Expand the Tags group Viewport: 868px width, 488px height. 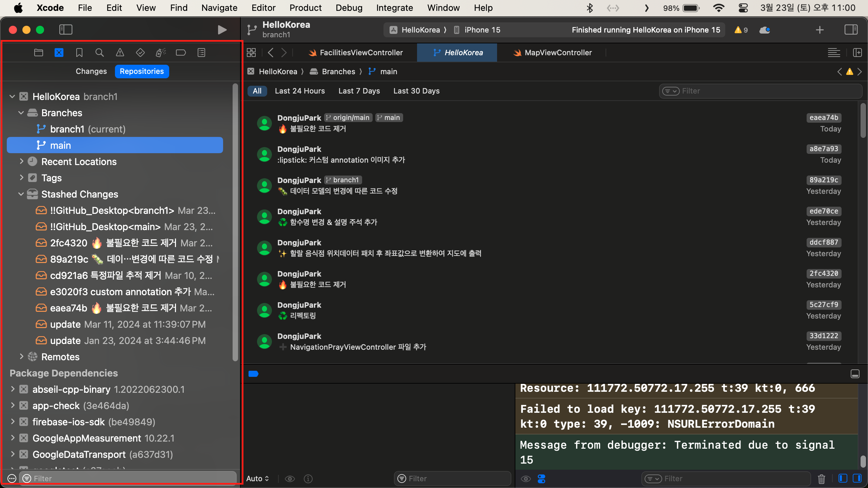[x=21, y=178]
